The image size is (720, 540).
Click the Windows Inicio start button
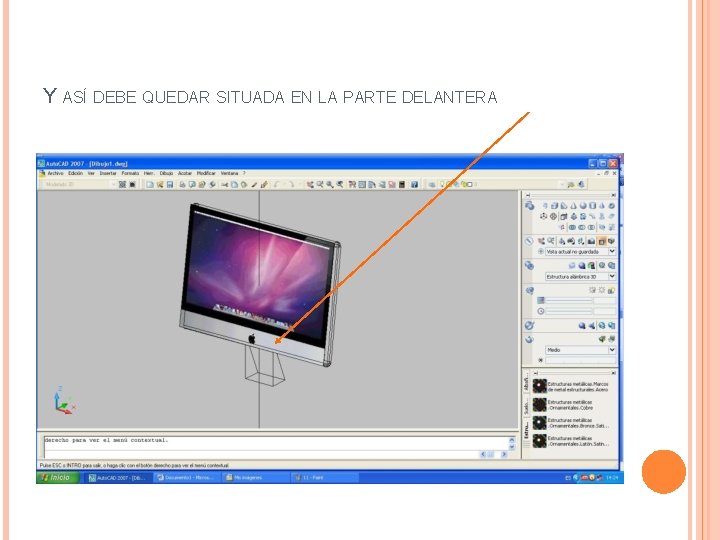coord(57,478)
